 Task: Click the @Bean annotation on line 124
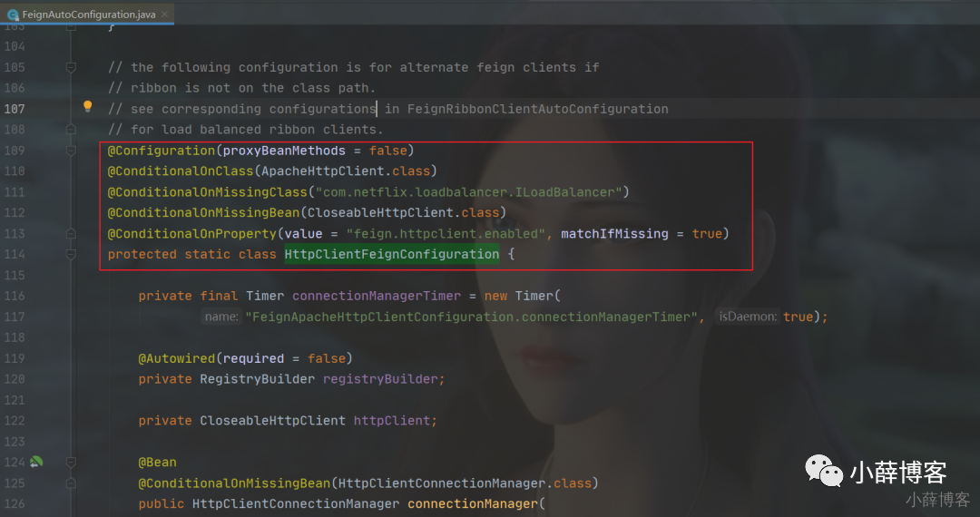click(x=158, y=462)
